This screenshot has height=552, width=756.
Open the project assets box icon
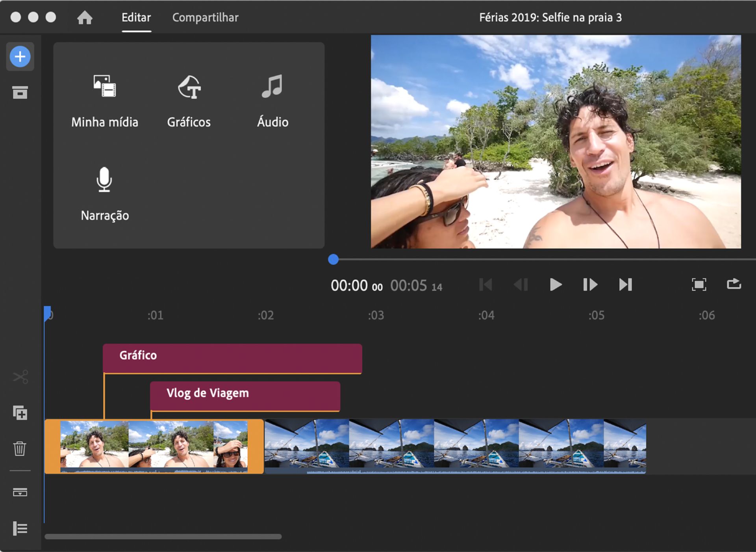pyautogui.click(x=20, y=92)
